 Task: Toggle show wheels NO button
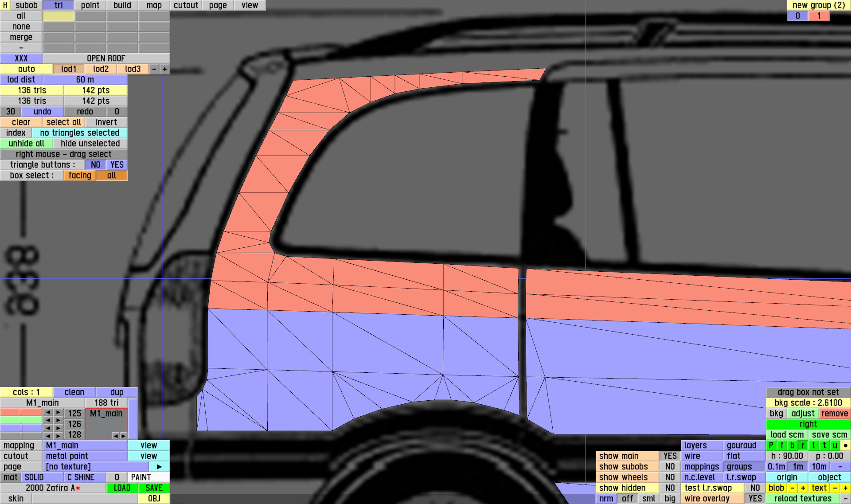tap(670, 477)
